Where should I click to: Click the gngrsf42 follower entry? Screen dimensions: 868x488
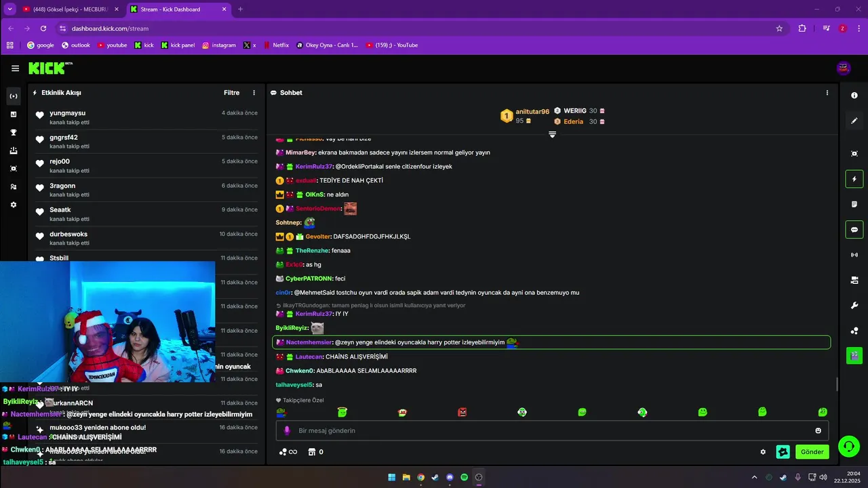[146, 142]
